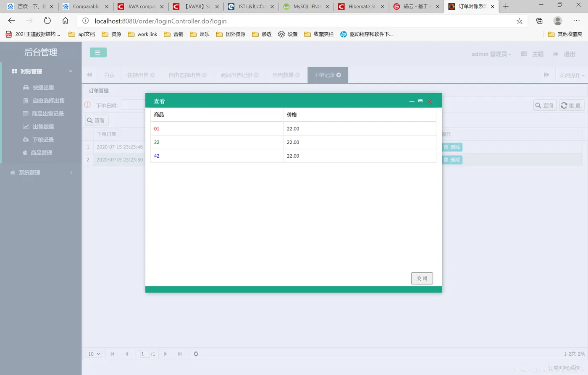Open browser profile avatar
The width and height of the screenshot is (588, 375).
558,21
